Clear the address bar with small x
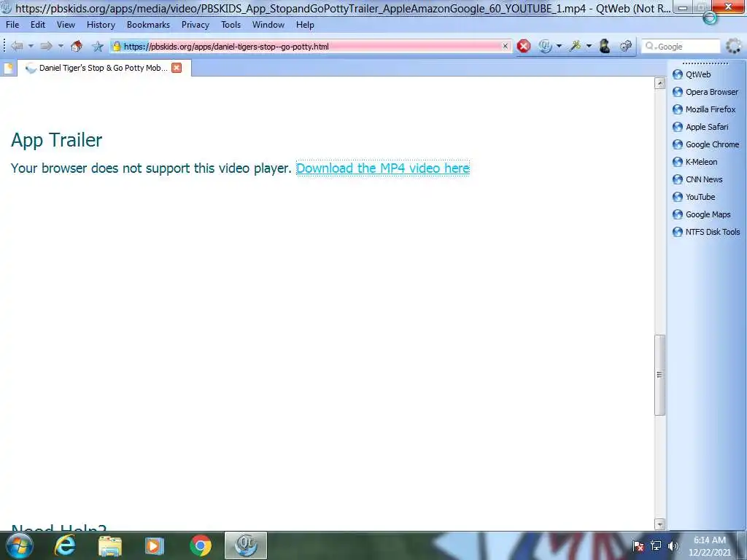 pos(506,46)
